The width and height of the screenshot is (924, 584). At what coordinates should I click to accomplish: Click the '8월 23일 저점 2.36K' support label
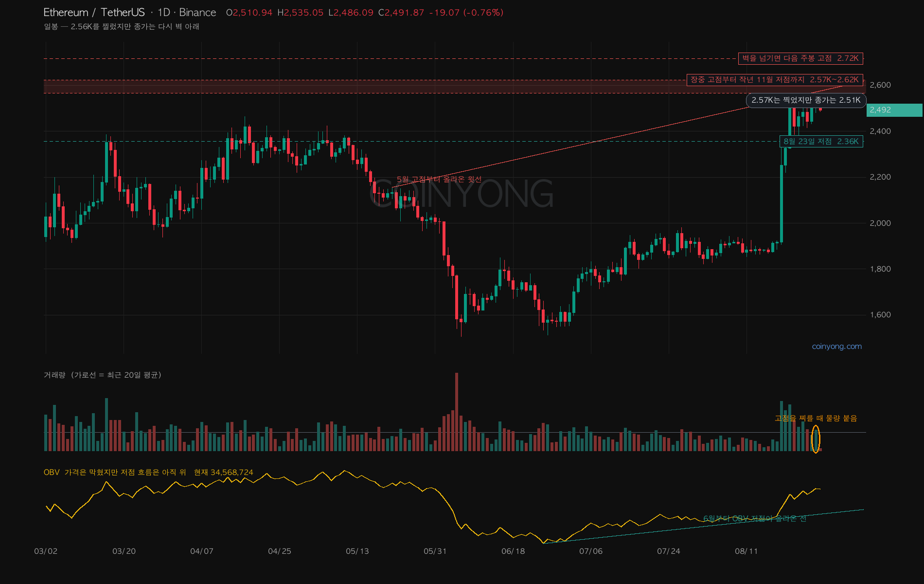(821, 142)
